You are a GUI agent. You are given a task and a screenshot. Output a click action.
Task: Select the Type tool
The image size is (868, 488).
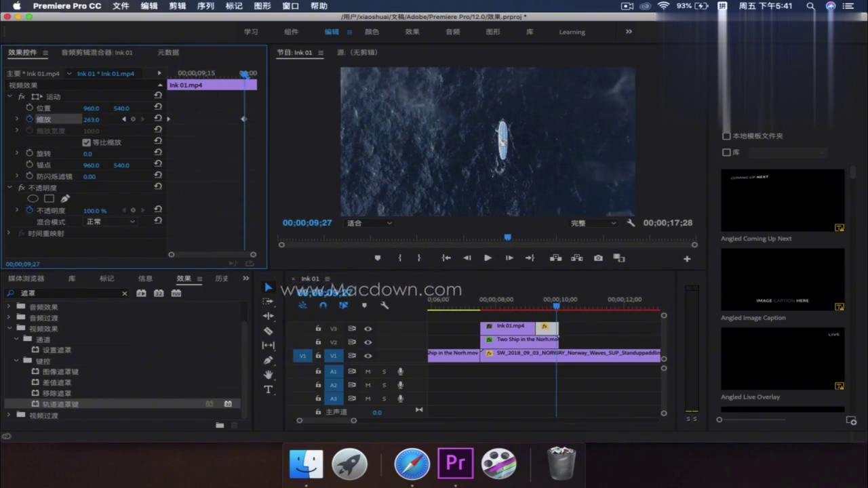click(x=269, y=390)
